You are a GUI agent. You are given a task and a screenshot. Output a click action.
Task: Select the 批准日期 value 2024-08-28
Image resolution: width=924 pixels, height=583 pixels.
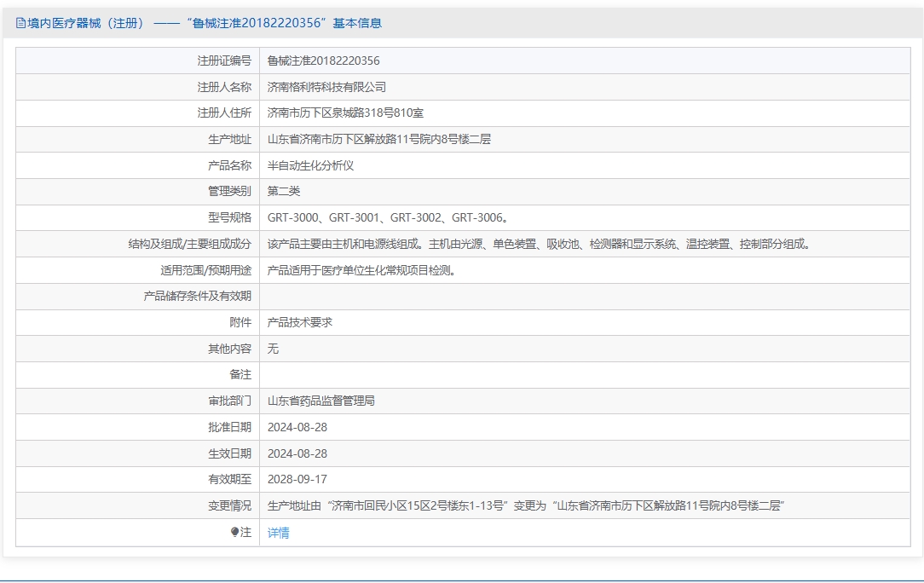(297, 427)
